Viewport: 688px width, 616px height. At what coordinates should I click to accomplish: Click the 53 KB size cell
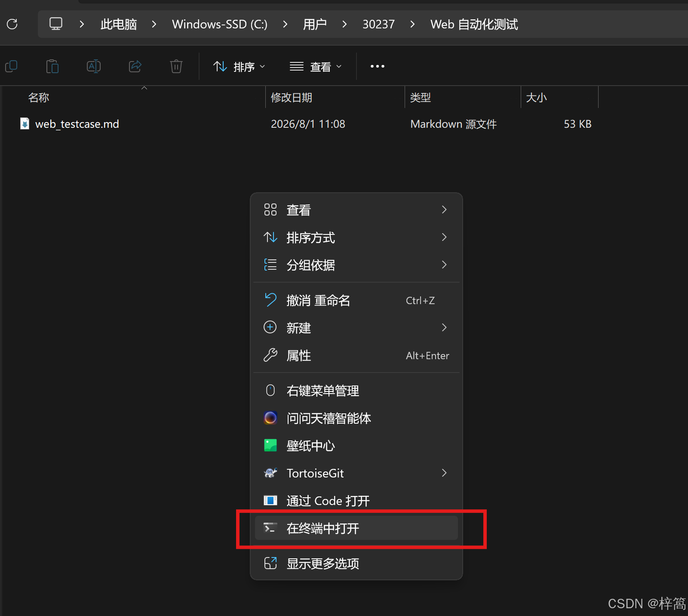(x=577, y=124)
